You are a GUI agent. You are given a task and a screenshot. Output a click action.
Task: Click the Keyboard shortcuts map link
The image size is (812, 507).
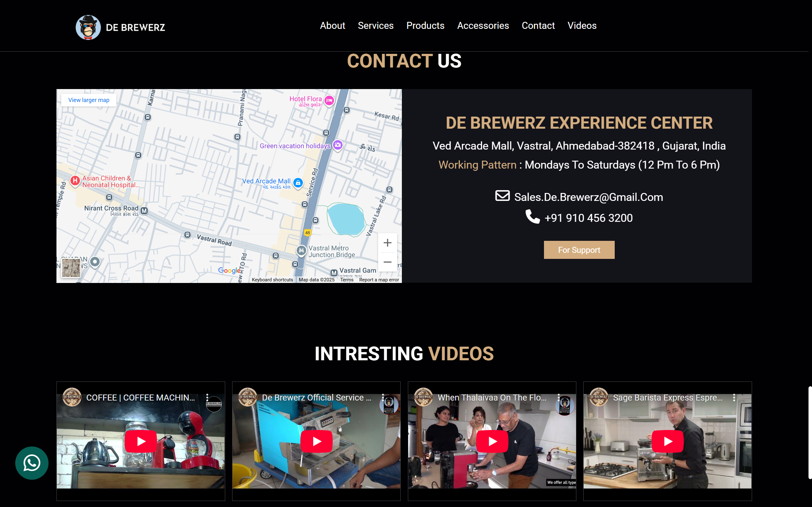[272, 280]
